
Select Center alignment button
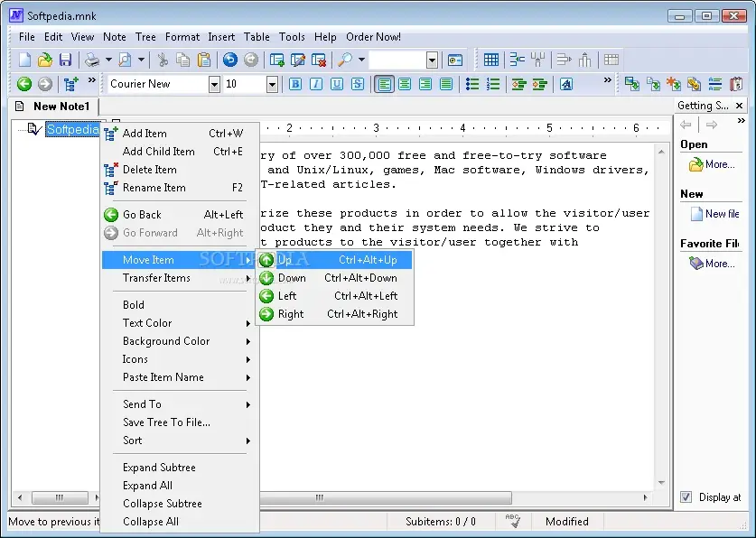click(x=405, y=84)
